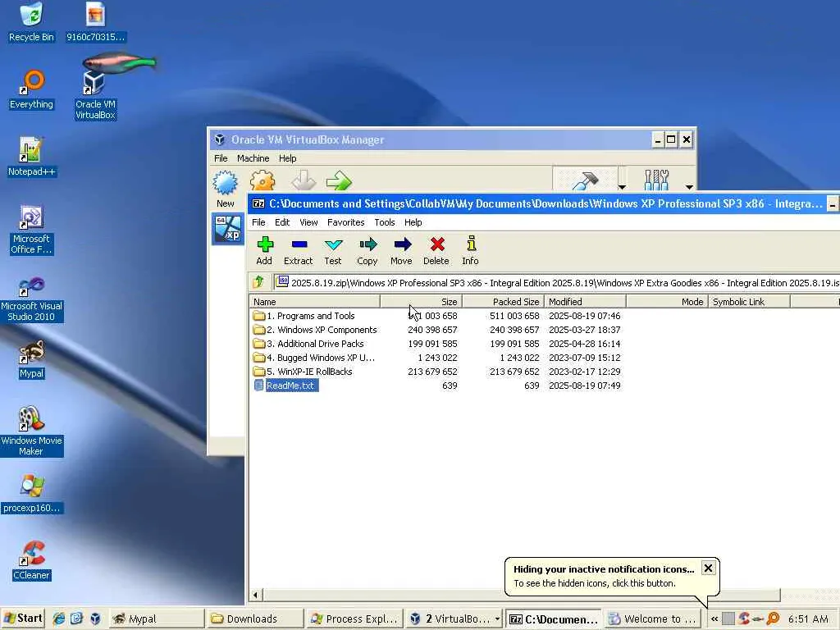Screen dimensions: 840x630
Task: Expand machine tools dropdown arrow in VirtualBox
Action: (622, 186)
